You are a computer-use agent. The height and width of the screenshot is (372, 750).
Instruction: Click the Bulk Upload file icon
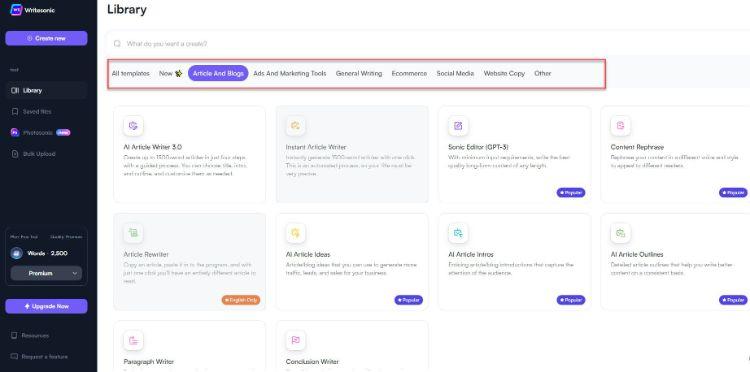(x=15, y=154)
